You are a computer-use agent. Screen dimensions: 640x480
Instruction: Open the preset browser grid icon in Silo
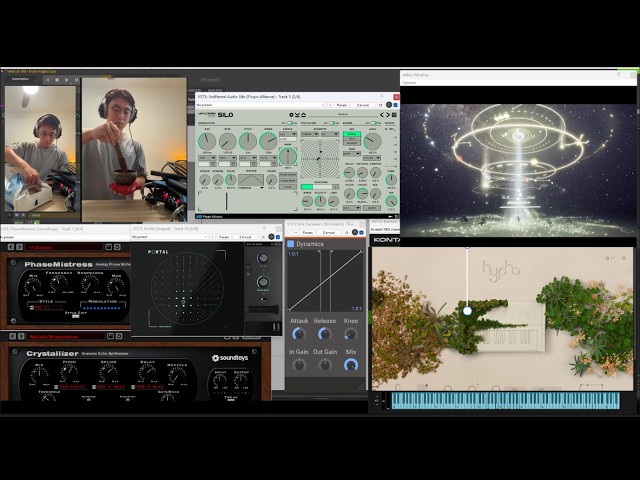tap(394, 115)
